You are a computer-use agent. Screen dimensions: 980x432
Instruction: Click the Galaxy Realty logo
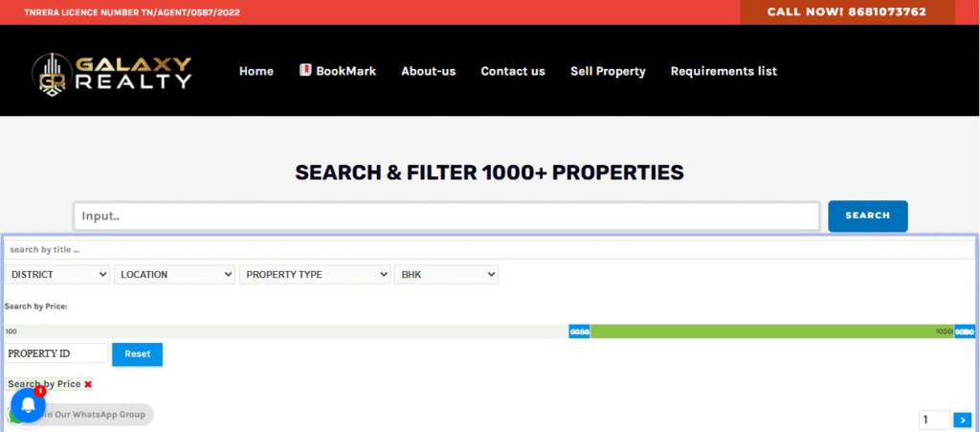coord(112,74)
